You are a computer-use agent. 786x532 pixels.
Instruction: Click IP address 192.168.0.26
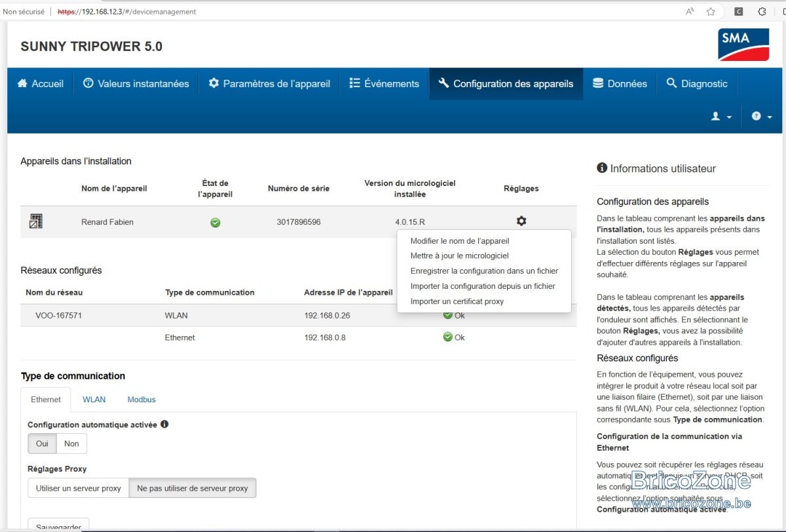point(327,316)
